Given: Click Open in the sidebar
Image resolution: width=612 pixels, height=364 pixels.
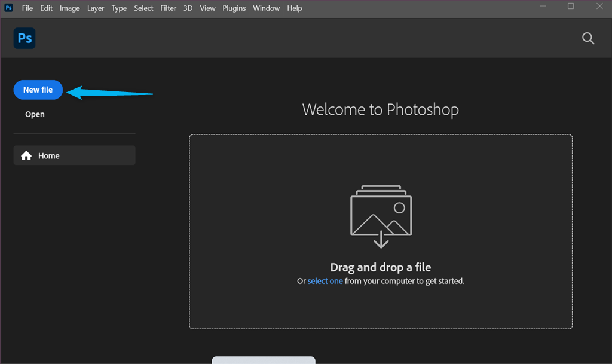Looking at the screenshot, I should (x=35, y=114).
